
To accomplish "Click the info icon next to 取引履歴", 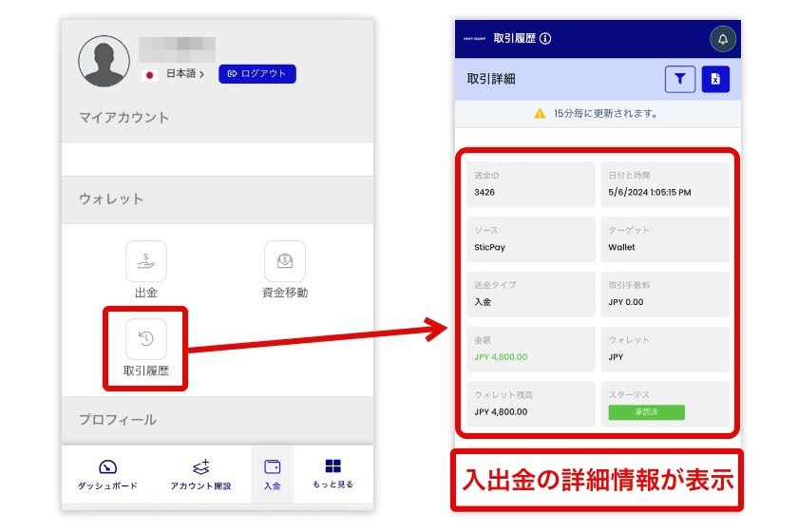I will click(x=545, y=39).
